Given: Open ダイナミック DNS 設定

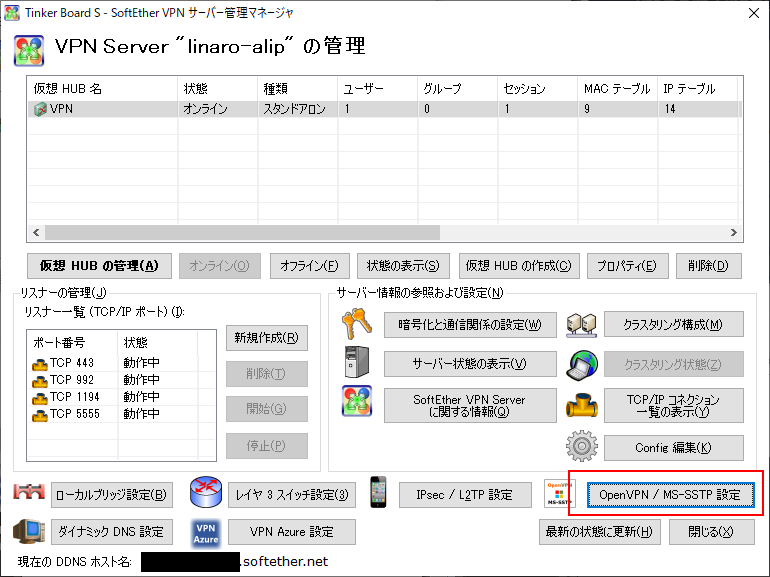Looking at the screenshot, I should pos(112,532).
